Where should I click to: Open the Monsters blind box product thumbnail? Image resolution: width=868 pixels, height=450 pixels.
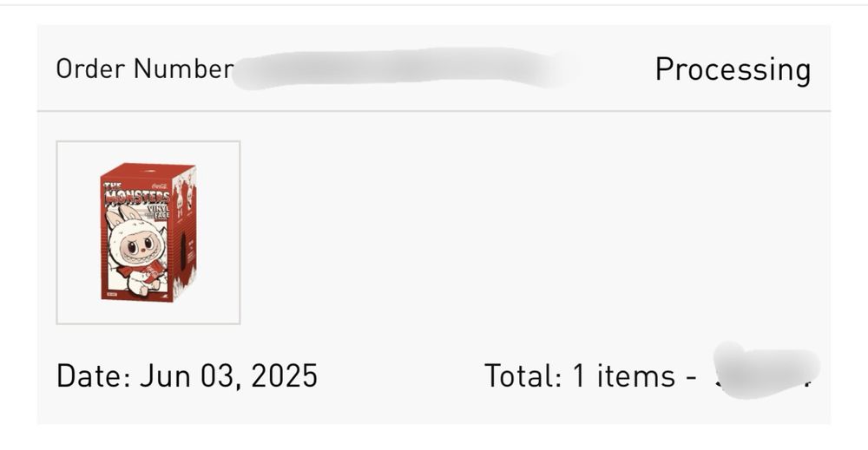tap(148, 232)
